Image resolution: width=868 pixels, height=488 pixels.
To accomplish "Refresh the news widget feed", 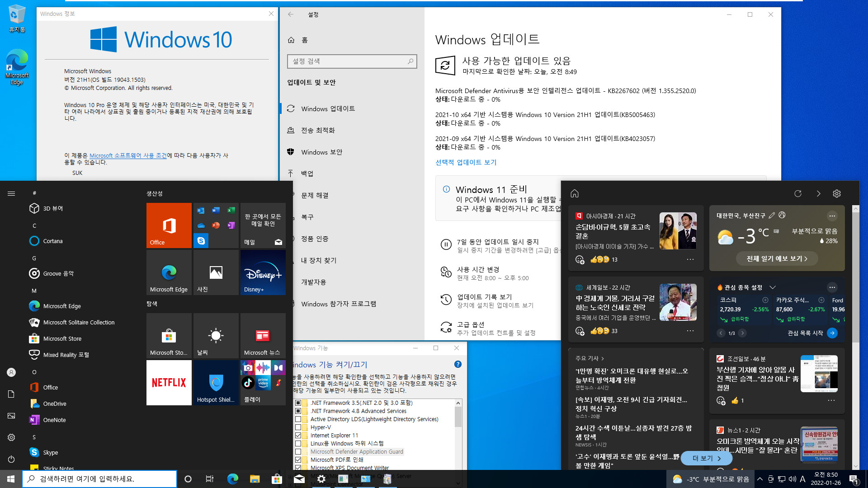I will [798, 193].
